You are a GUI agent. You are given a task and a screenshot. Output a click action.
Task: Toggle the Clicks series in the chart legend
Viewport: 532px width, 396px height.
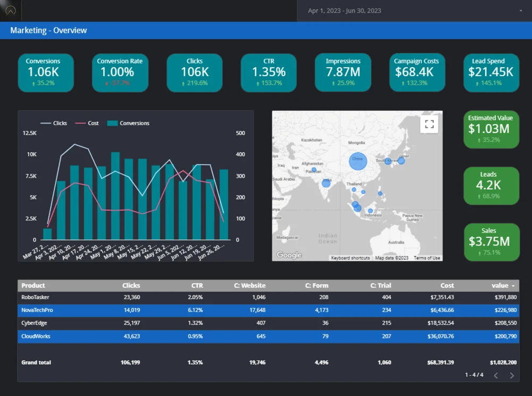60,123
